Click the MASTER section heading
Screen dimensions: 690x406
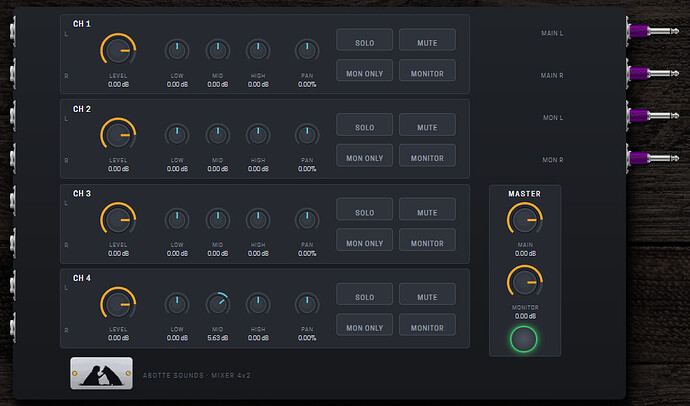coord(525,194)
